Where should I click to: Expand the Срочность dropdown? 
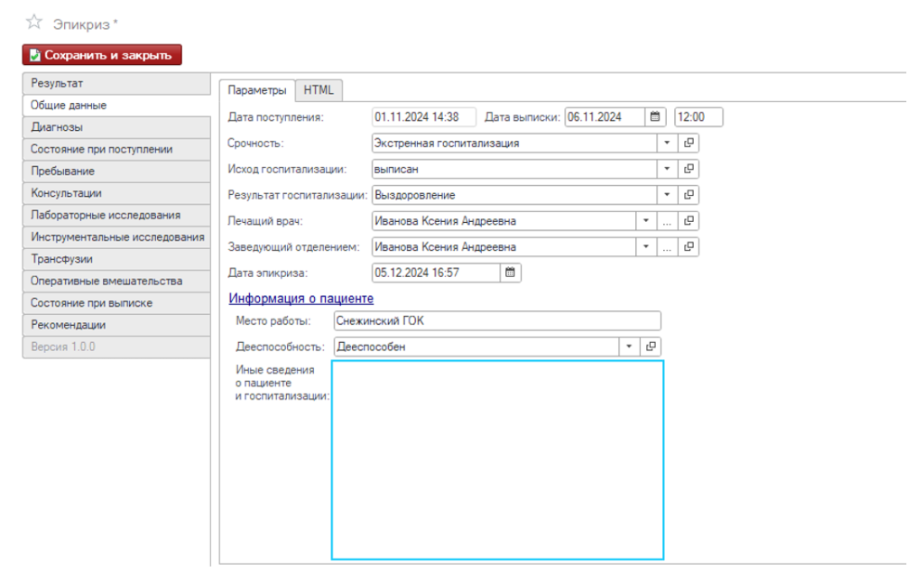pos(667,143)
